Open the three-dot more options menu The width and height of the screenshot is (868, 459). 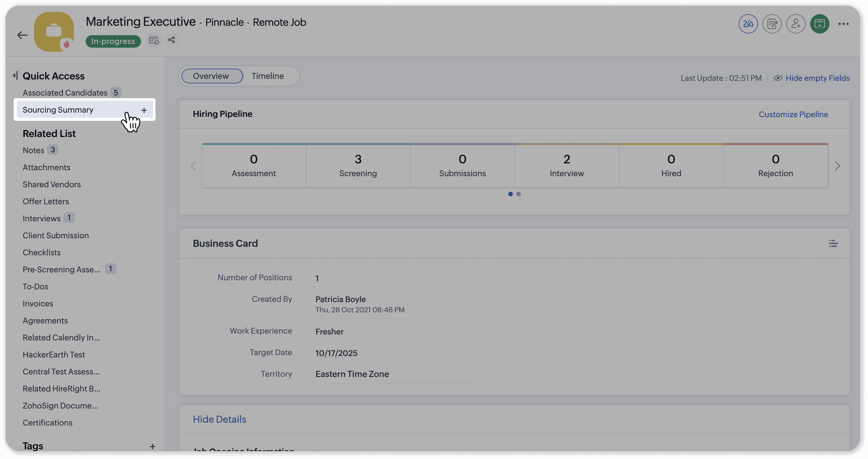click(x=843, y=24)
